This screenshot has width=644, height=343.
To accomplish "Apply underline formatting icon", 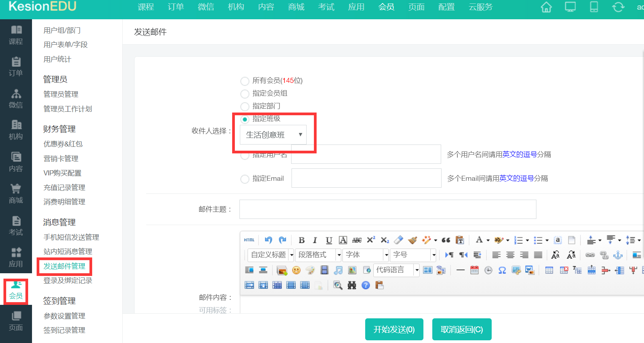I will (x=329, y=240).
